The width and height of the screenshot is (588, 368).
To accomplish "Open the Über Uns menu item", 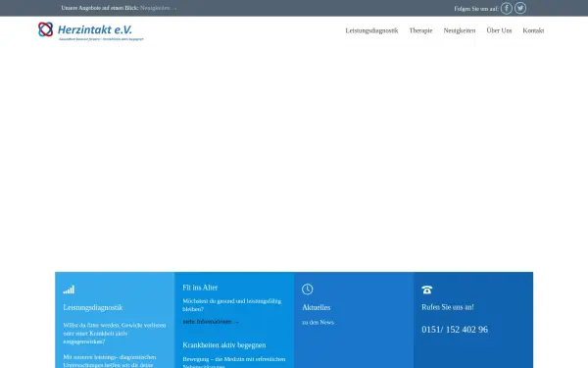I will coord(499,30).
